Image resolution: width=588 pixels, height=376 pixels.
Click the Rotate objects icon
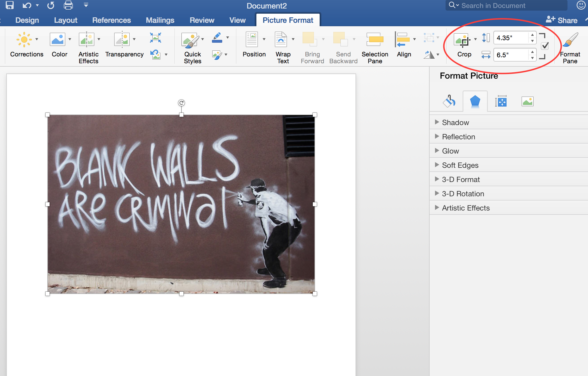coord(429,55)
